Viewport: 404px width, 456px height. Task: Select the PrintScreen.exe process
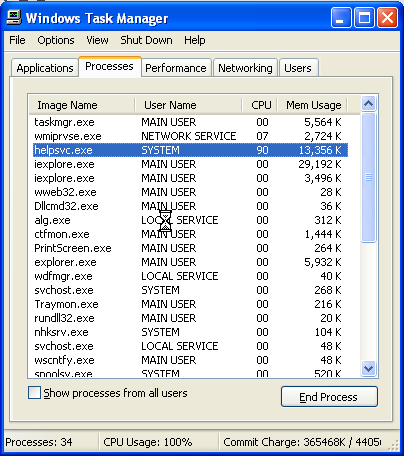(x=190, y=248)
